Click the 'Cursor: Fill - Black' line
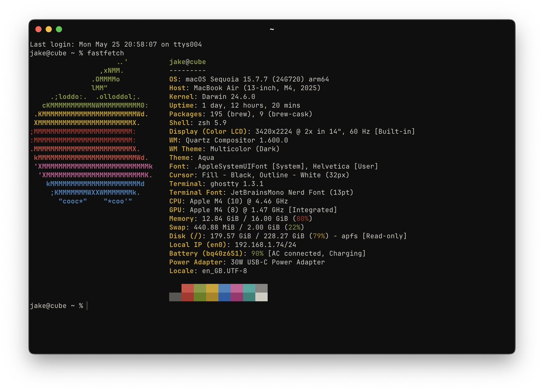Viewport: 544px width, 392px height. tap(259, 175)
